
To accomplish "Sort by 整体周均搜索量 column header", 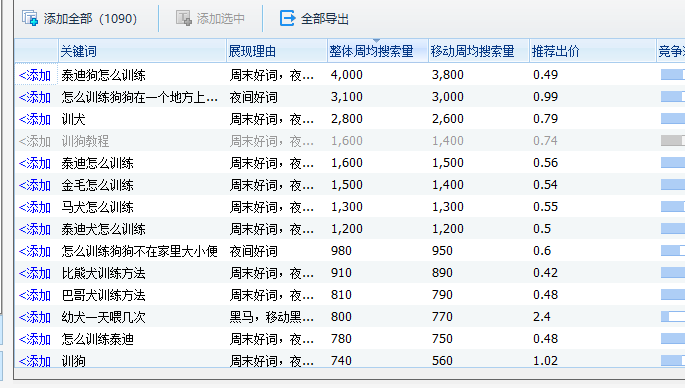I will pos(377,51).
